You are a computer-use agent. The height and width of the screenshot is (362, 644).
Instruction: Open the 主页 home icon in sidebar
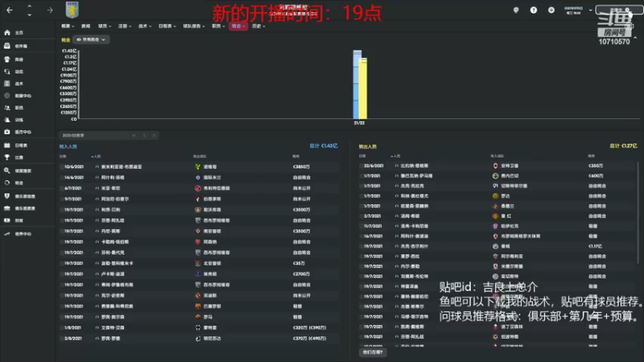click(7, 32)
